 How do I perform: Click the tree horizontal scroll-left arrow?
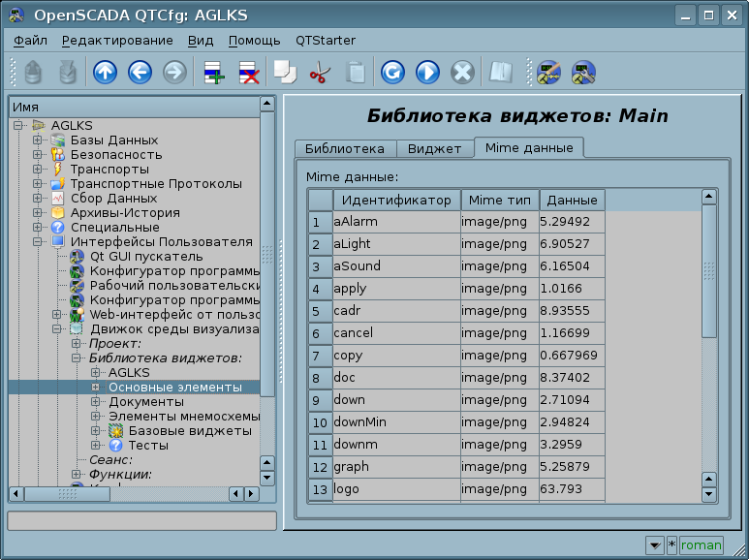click(x=16, y=493)
